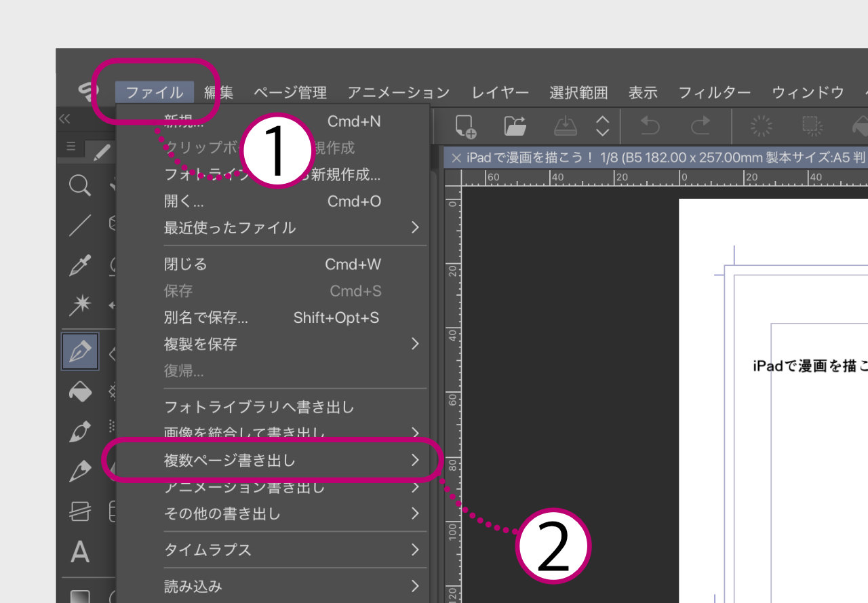Image resolution: width=868 pixels, height=603 pixels.
Task: Select the magnifier Zoom tool
Action: 80,185
